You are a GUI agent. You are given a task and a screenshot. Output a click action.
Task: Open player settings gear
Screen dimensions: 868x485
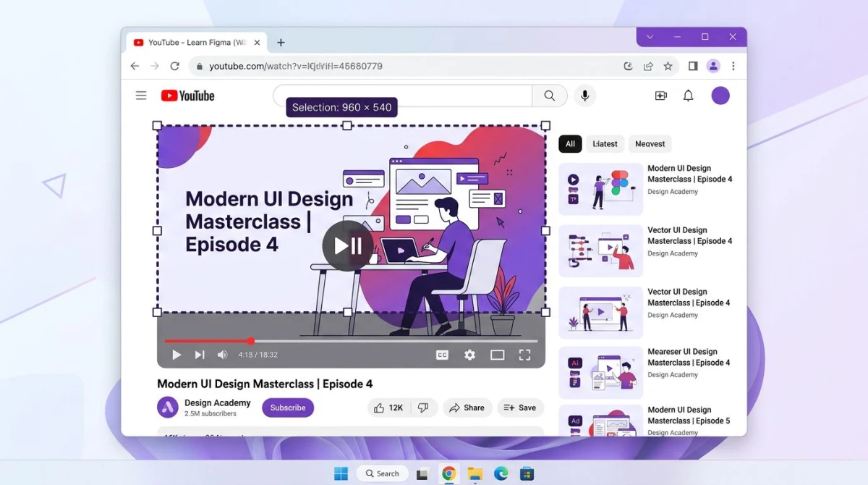pos(470,355)
